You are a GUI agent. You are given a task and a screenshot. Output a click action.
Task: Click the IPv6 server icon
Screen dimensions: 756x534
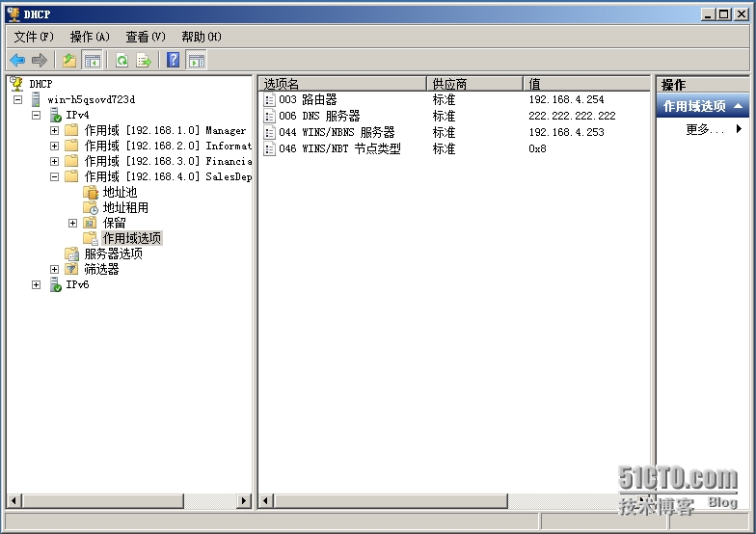(56, 284)
